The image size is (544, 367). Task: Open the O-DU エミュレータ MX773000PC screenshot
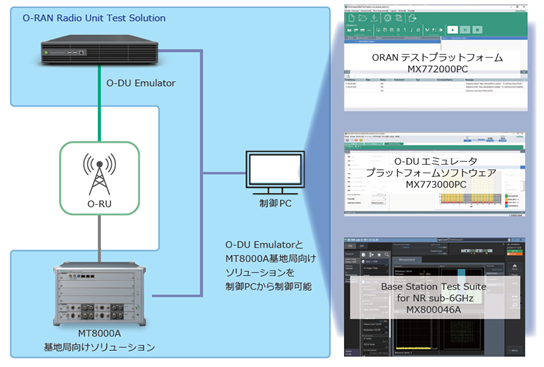click(434, 174)
